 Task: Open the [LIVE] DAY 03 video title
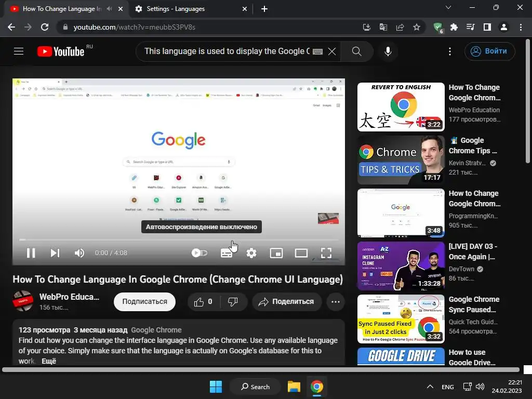[473, 251]
